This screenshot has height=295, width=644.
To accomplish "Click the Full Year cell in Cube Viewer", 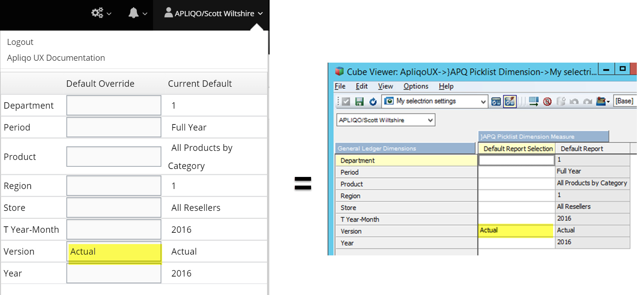I will pyautogui.click(x=593, y=171).
